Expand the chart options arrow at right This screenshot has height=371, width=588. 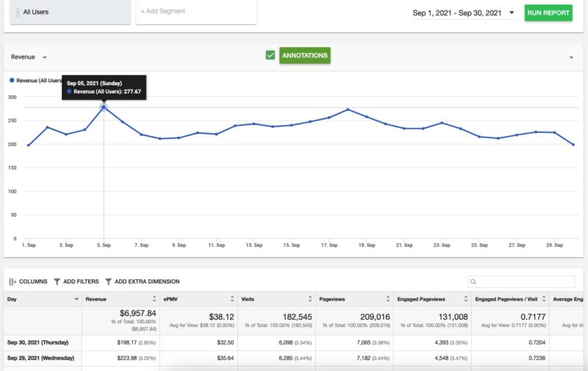pyautogui.click(x=571, y=57)
